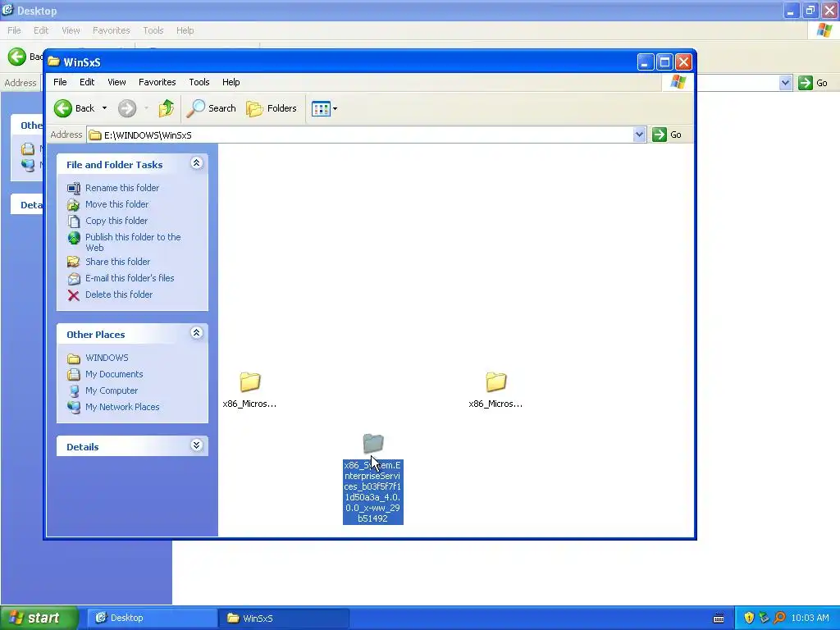Click the greyed Forward arrow in WinSxS
The height and width of the screenshot is (630, 840).
coord(127,108)
